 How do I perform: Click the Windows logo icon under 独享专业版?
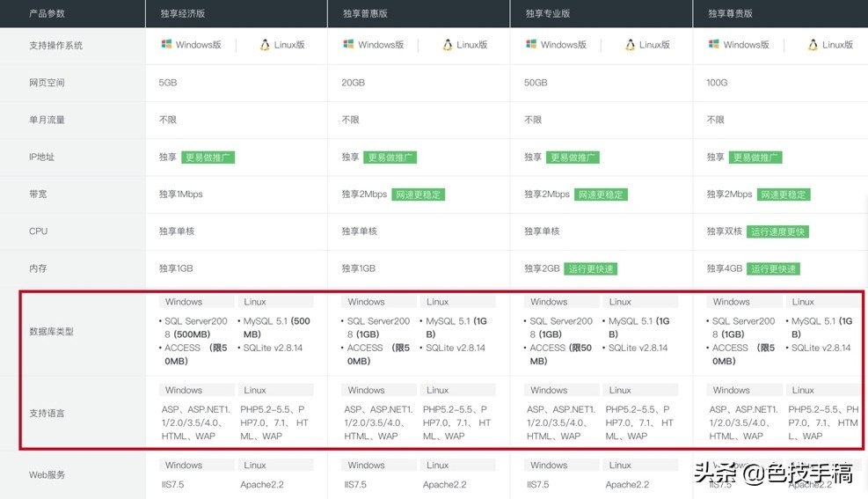click(531, 44)
